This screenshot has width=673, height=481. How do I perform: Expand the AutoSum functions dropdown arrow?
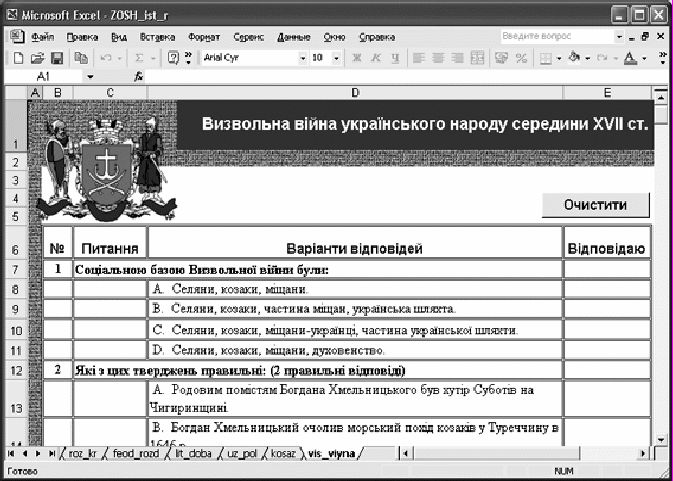153,58
